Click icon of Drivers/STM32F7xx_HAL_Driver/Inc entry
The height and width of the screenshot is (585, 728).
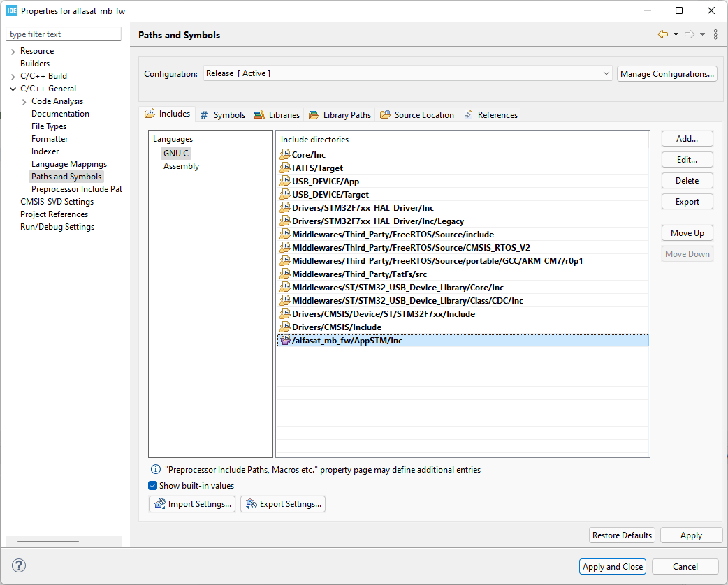285,207
